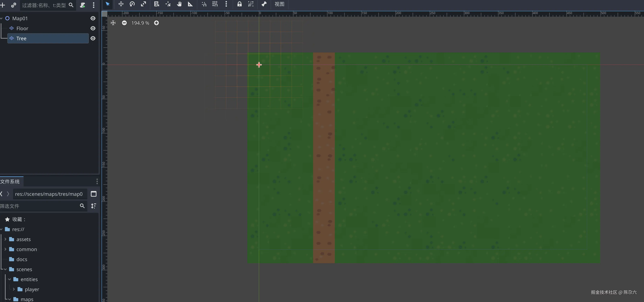Viewport: 644px width, 302px height.
Task: Reset zoom via 194.9 % label
Action: tap(140, 23)
